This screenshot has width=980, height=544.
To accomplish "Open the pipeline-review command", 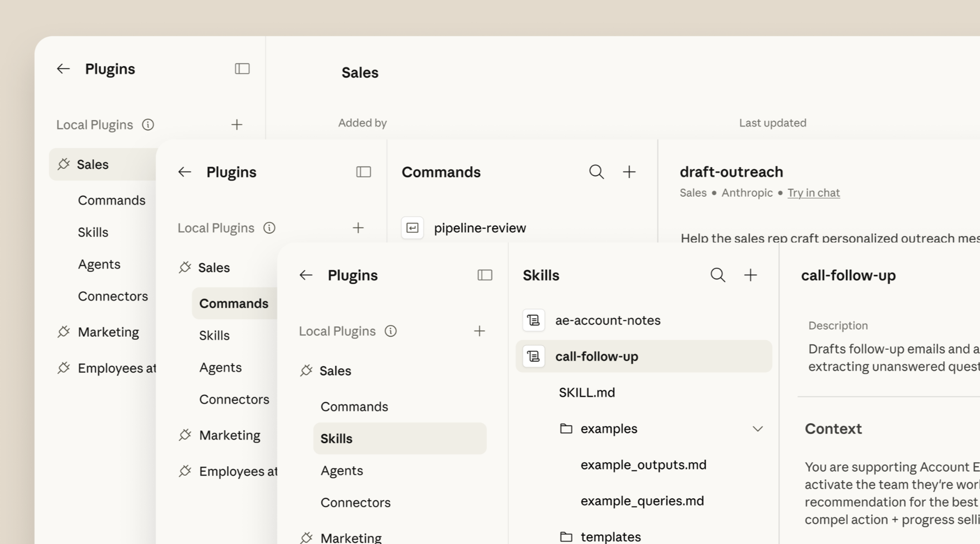I will coord(480,228).
